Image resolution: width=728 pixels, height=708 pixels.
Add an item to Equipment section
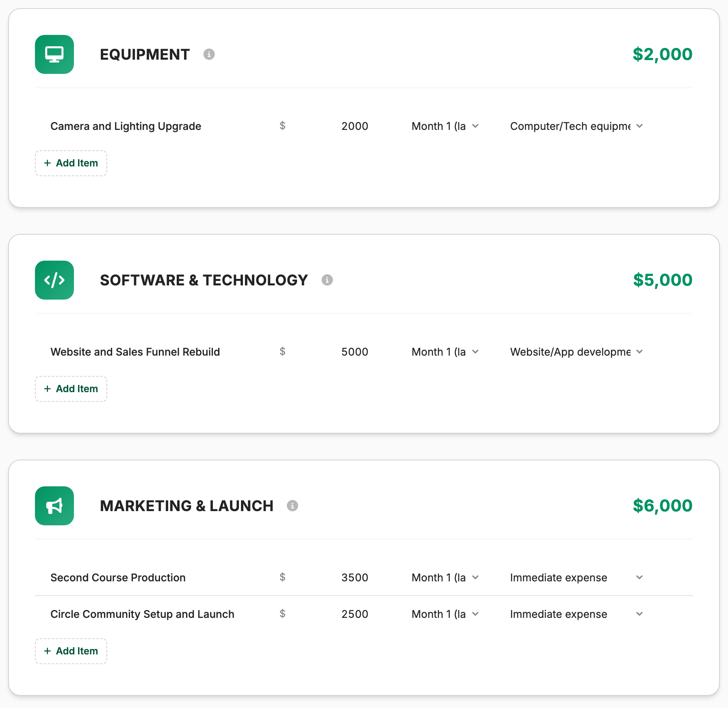point(71,163)
